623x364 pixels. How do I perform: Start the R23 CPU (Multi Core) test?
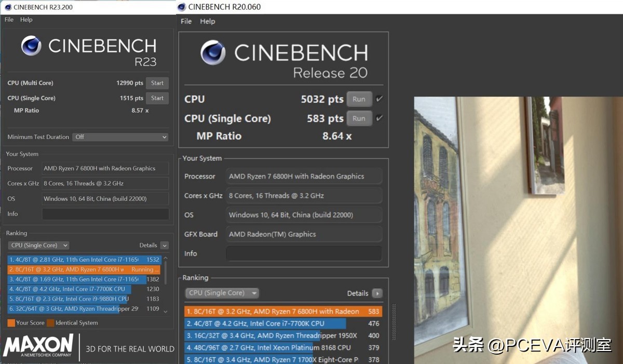pos(157,83)
